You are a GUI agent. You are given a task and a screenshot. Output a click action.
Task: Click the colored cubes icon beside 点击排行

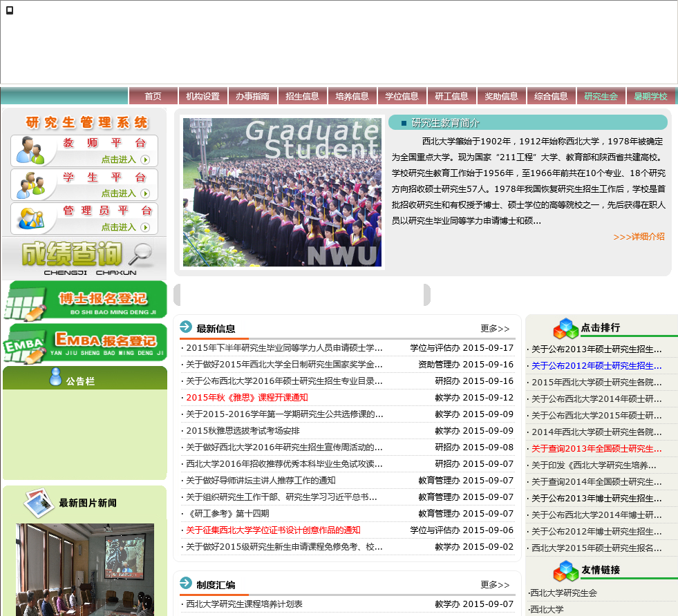click(x=565, y=328)
